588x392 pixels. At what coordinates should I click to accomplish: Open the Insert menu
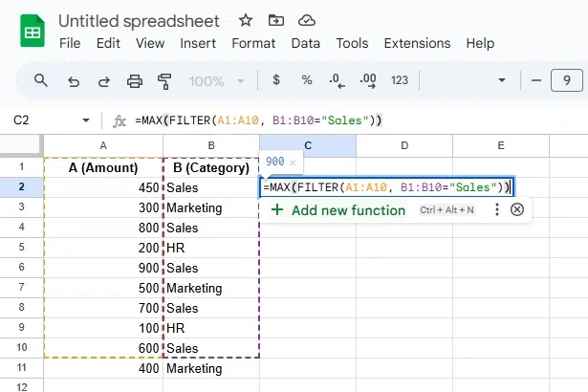pyautogui.click(x=198, y=43)
